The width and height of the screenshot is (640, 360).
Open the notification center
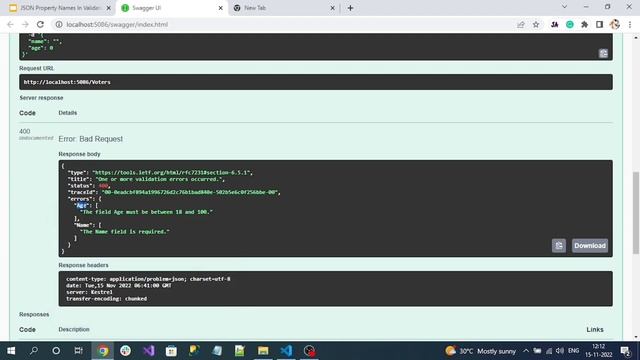pos(625,351)
